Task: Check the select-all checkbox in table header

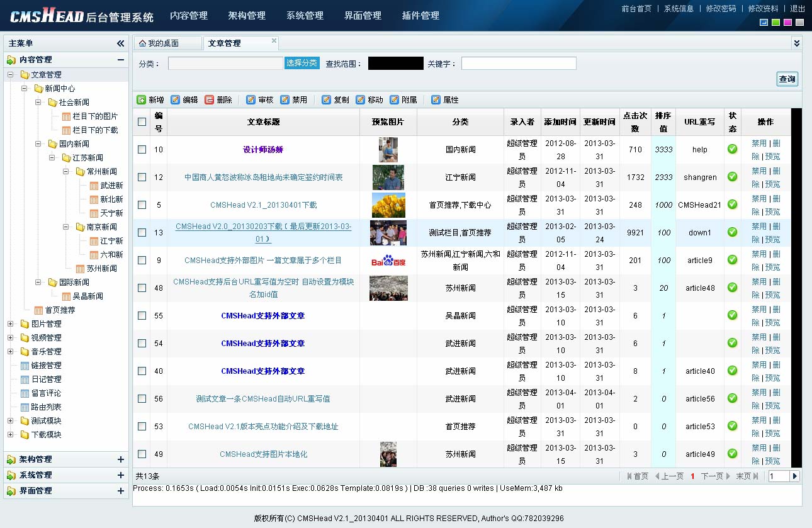Action: click(142, 122)
